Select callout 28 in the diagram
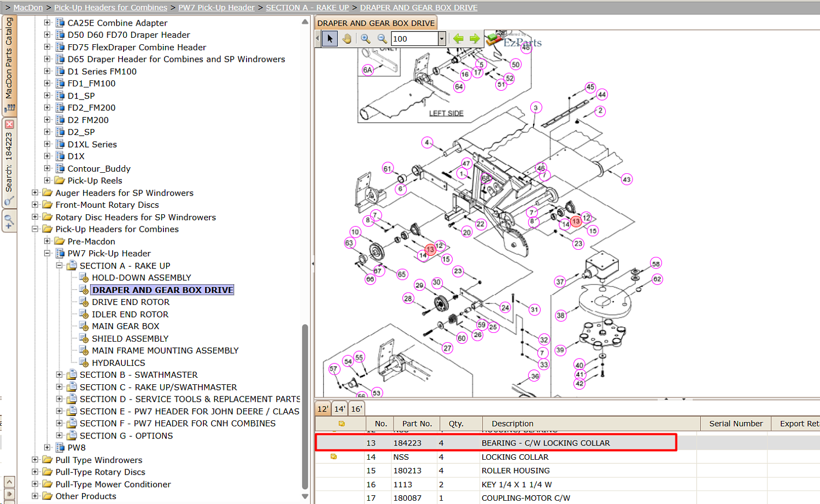Screen dimensions: 820x504 (x=408, y=298)
